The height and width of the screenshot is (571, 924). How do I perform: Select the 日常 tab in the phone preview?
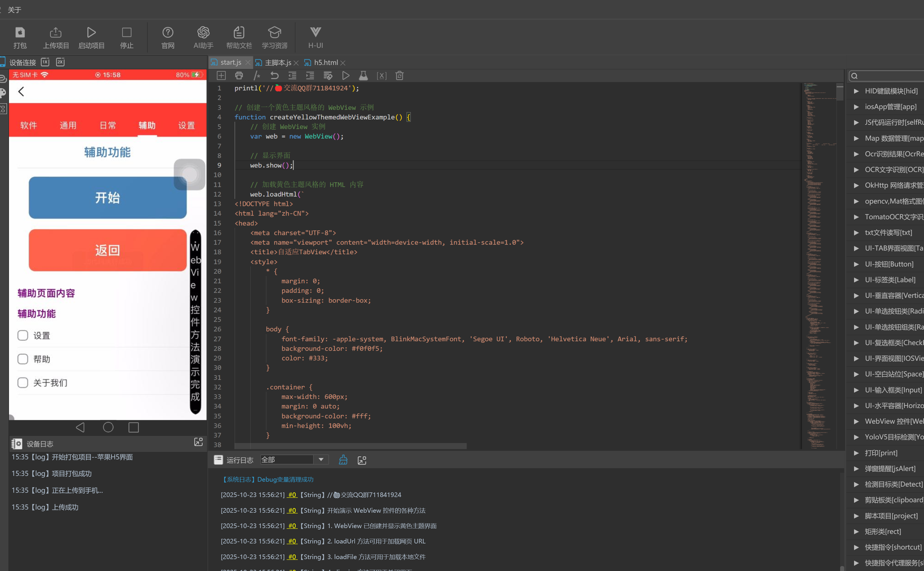click(107, 125)
